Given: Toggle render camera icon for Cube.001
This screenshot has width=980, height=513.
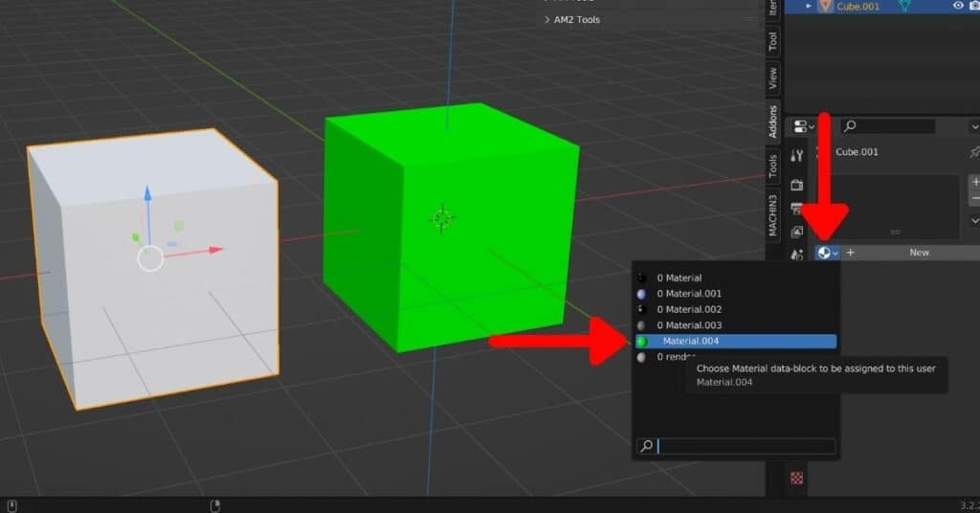Looking at the screenshot, I should (975, 6).
